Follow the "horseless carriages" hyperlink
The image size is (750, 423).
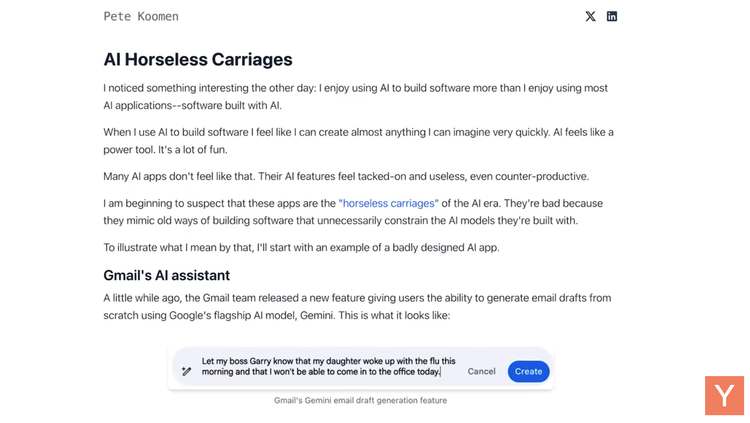pos(388,203)
